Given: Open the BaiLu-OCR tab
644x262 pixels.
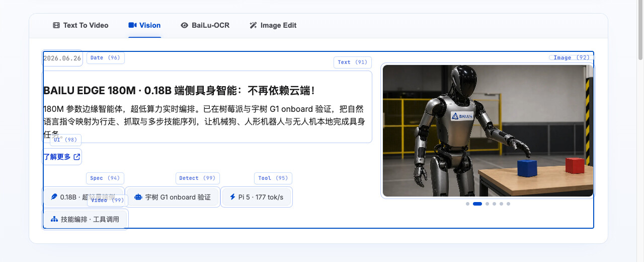Looking at the screenshot, I should [x=205, y=25].
